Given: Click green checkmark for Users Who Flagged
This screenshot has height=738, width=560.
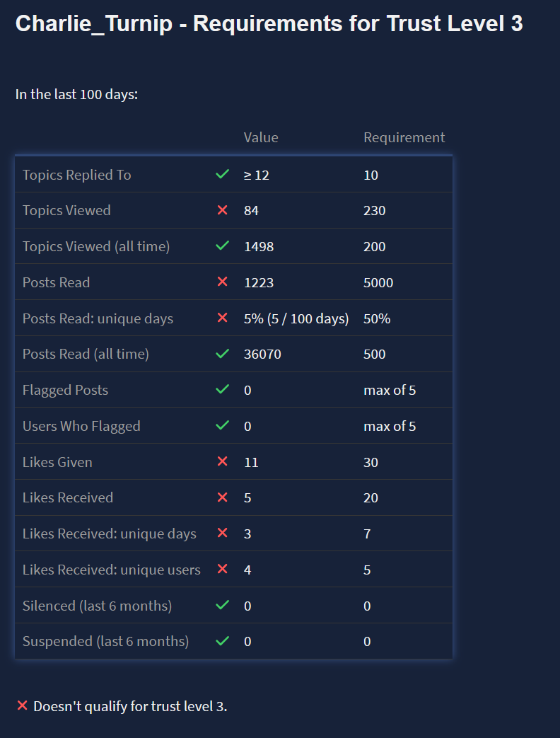Looking at the screenshot, I should pos(222,426).
